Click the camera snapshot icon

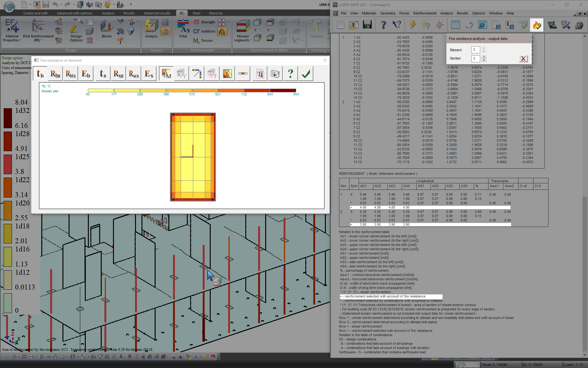tap(275, 74)
